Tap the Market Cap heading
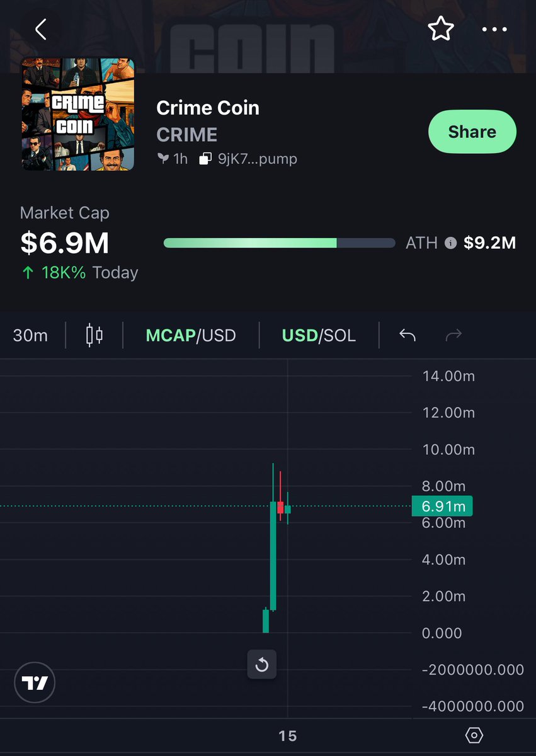Screen dimensions: 536x756 click(65, 213)
